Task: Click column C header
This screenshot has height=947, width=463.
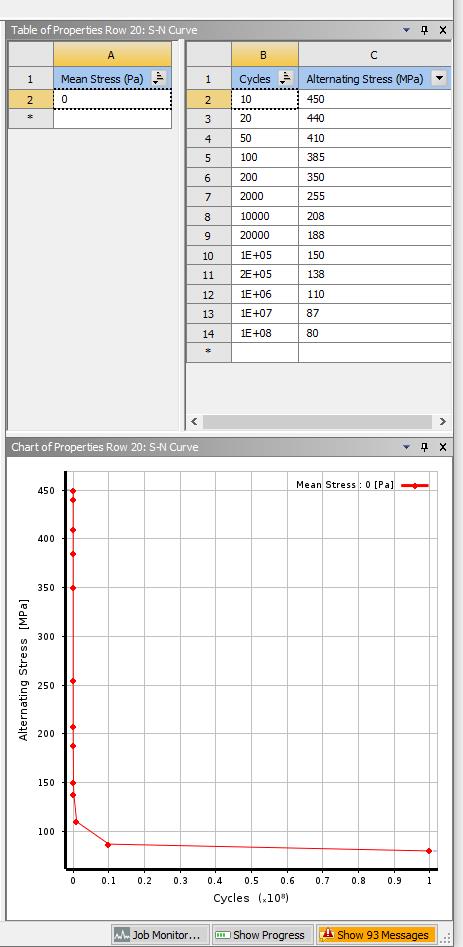Action: (374, 55)
